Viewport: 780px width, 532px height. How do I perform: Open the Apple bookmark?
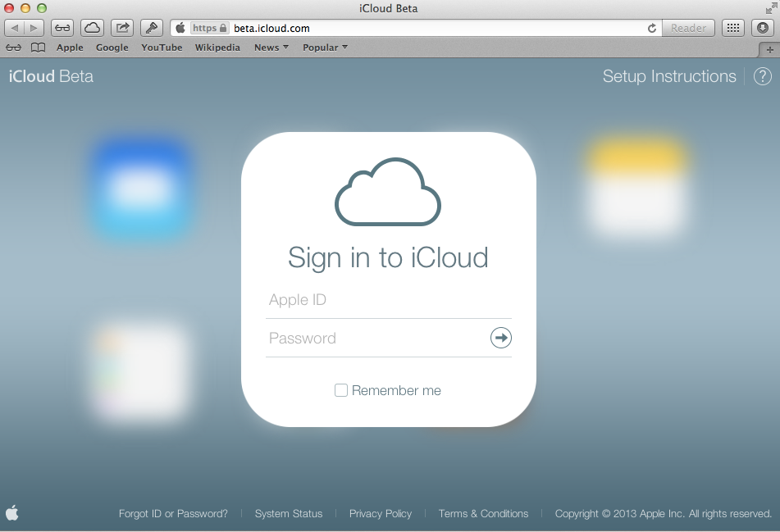pos(70,48)
